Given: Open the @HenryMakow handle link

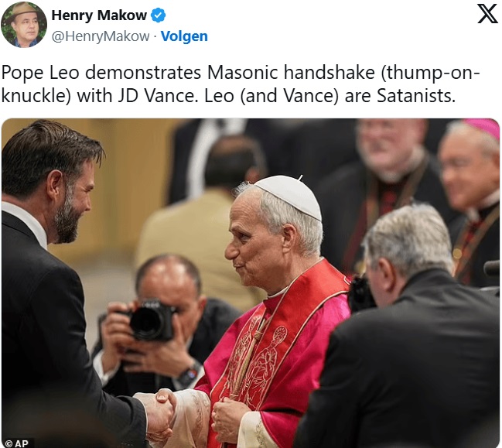Looking at the screenshot, I should click(101, 36).
